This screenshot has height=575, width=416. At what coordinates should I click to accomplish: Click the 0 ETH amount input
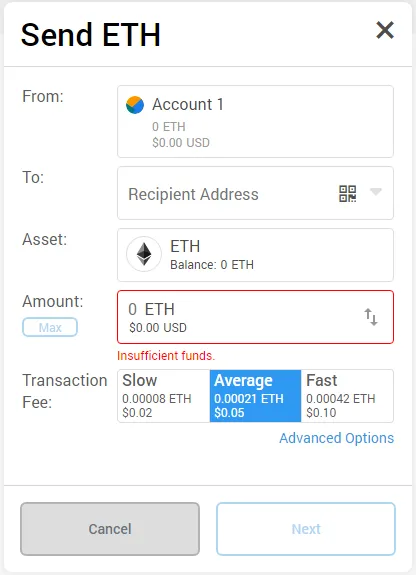(255, 317)
